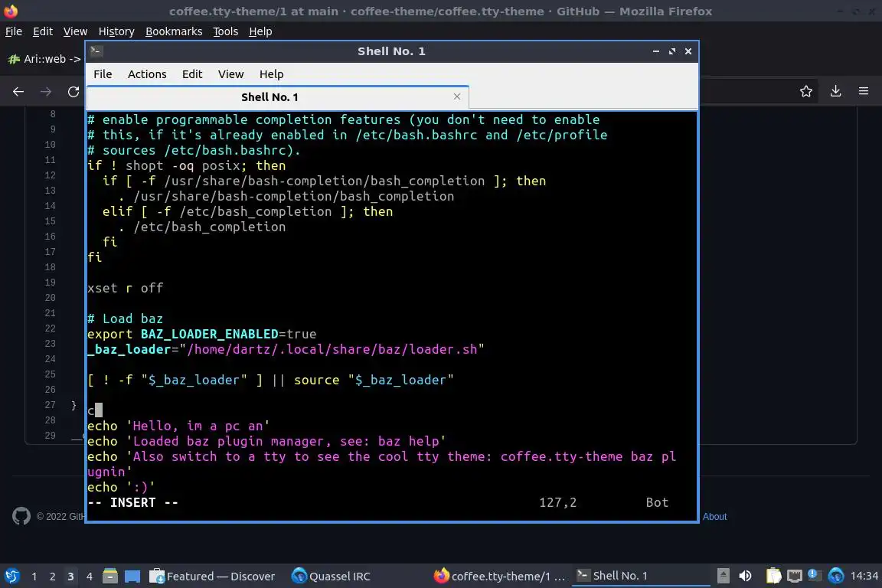This screenshot has height=588, width=882.
Task: Open Firefox Bookmarks menu
Action: click(174, 31)
